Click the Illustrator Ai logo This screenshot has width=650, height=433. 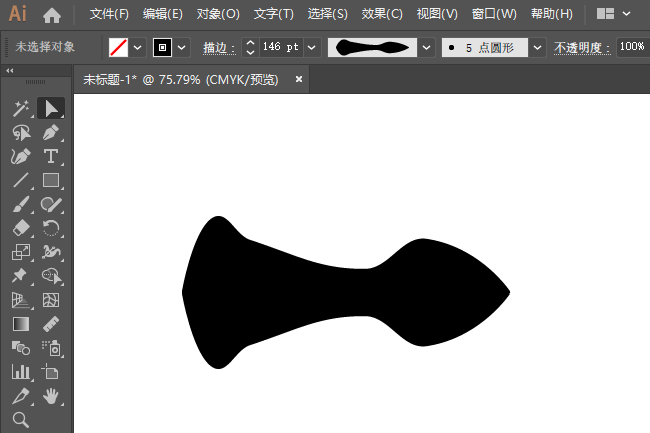18,14
